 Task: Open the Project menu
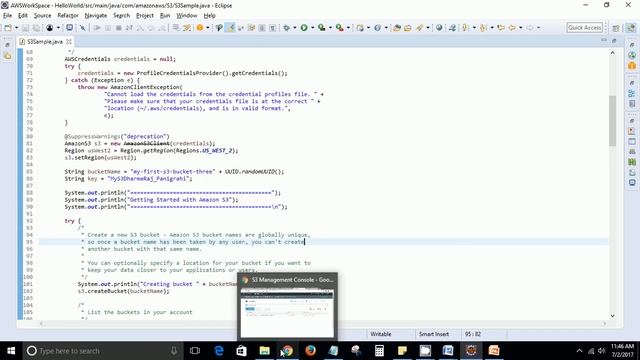click(145, 16)
